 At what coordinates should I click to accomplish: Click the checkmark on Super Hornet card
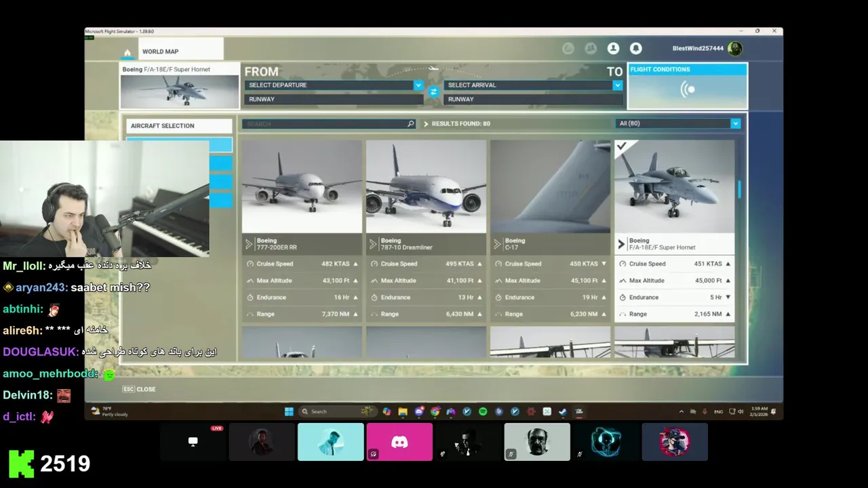click(622, 146)
